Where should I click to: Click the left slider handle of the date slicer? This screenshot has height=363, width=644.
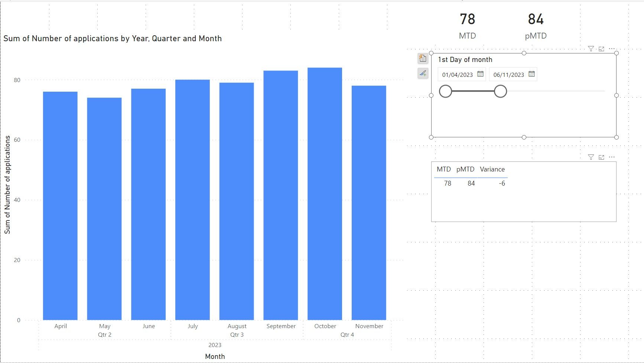coord(445,91)
